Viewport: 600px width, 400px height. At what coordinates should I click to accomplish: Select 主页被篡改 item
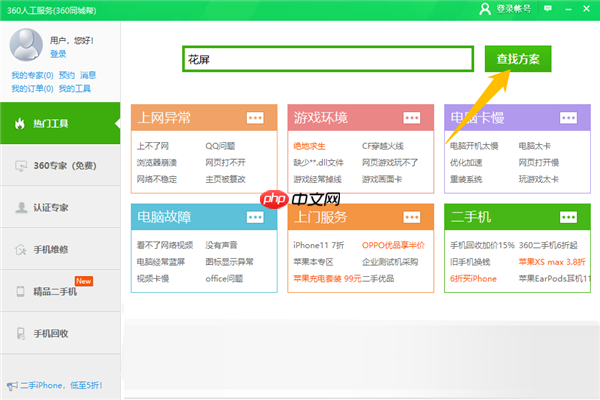coord(225,179)
